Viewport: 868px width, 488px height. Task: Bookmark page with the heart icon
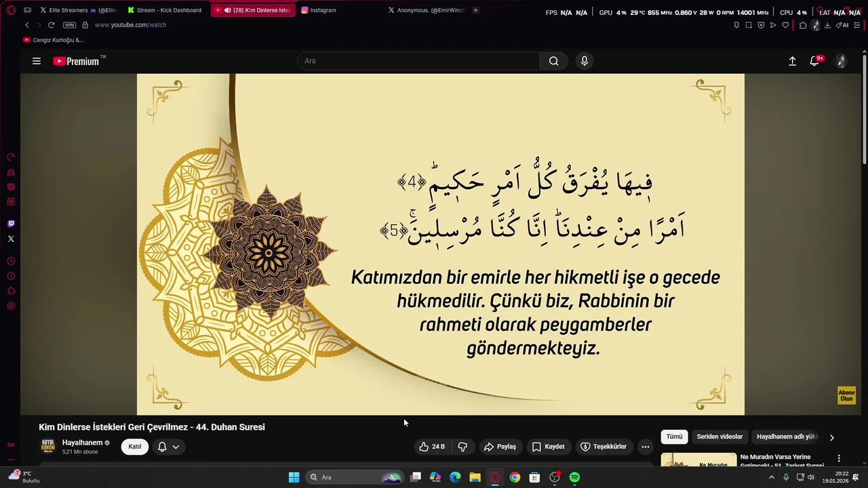pyautogui.click(x=785, y=25)
